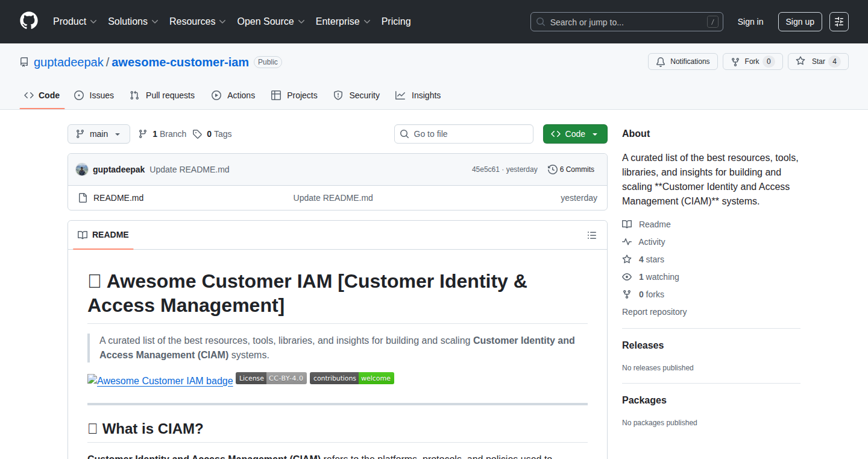Click the No releases published text
The image size is (868, 459).
pos(658,368)
